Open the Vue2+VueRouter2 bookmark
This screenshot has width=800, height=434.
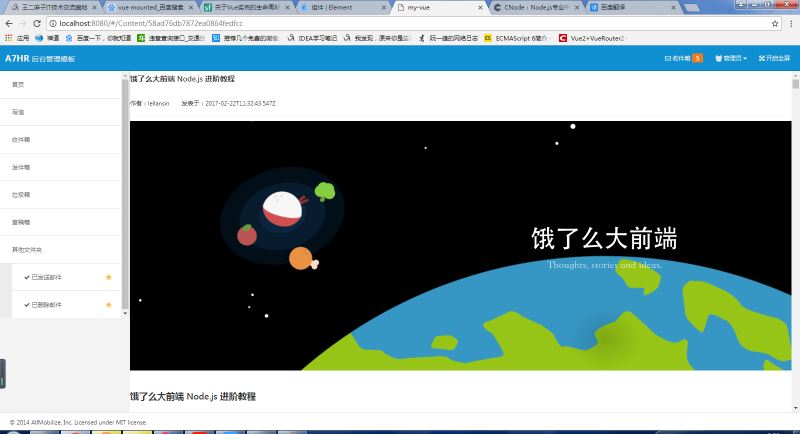pyautogui.click(x=592, y=38)
